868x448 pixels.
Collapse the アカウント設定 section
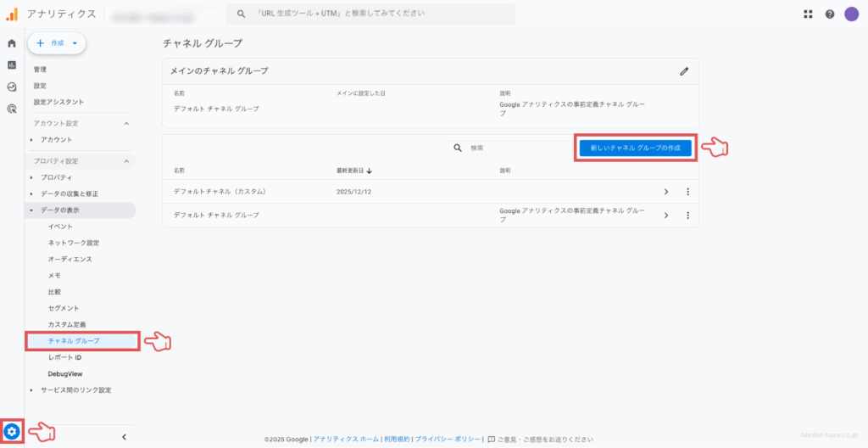pos(126,123)
